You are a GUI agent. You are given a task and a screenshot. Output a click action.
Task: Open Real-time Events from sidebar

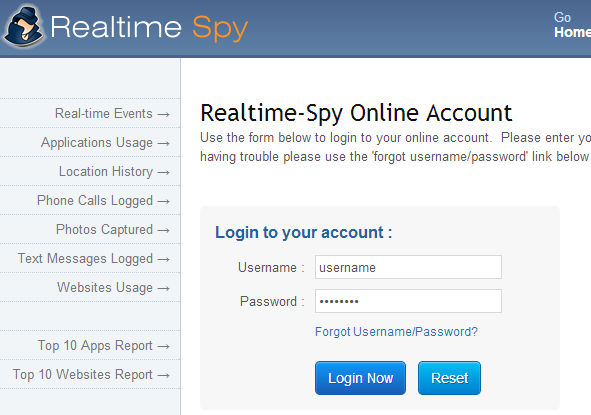112,113
